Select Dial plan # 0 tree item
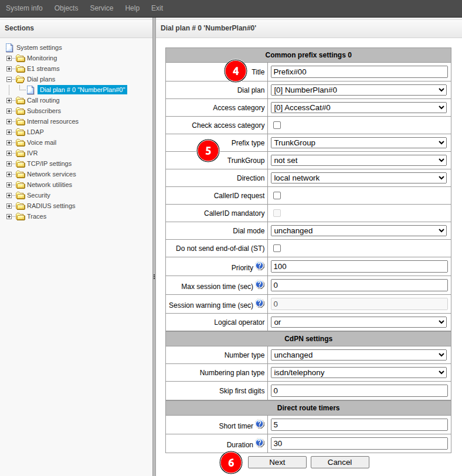The width and height of the screenshot is (462, 476). 82,90
